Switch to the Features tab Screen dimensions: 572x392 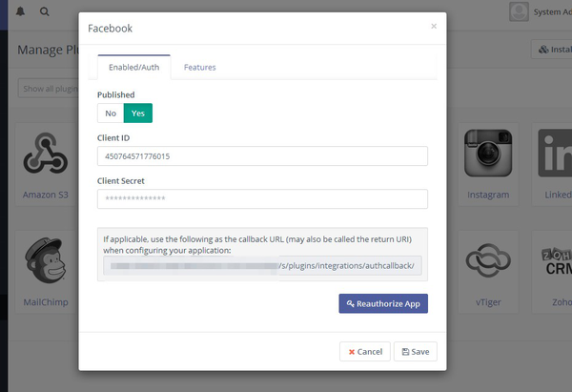pyautogui.click(x=200, y=67)
